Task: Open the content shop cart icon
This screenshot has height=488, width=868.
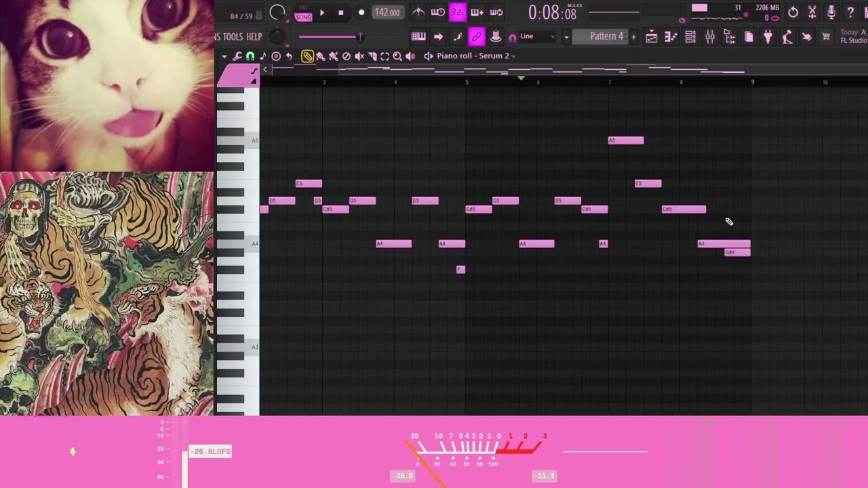Action: [826, 37]
